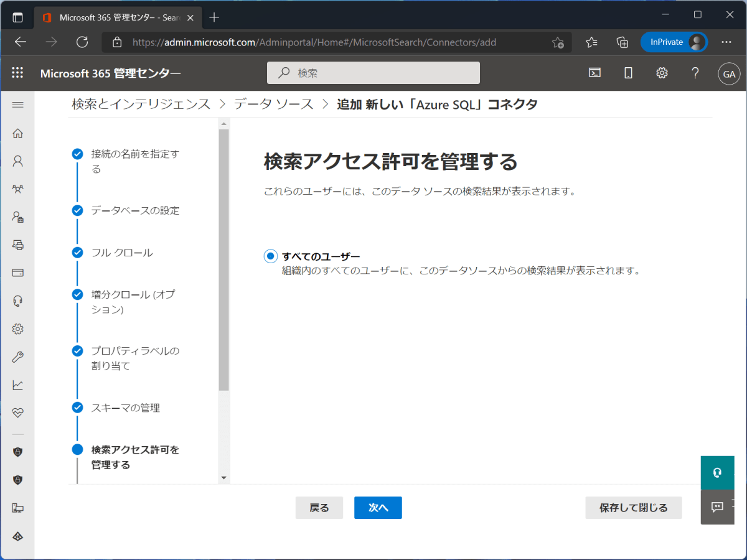Image resolution: width=747 pixels, height=560 pixels.
Task: Open Billing card icon in sidebar
Action: (17, 273)
